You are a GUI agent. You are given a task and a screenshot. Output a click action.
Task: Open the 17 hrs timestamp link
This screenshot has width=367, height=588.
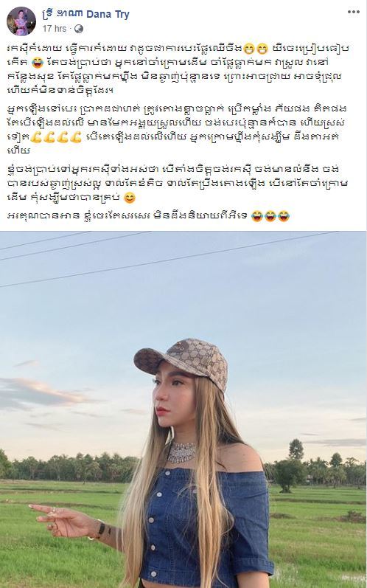[x=54, y=29]
